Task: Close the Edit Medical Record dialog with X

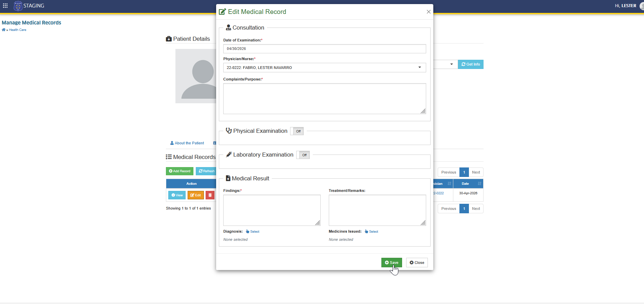Action: click(429, 12)
